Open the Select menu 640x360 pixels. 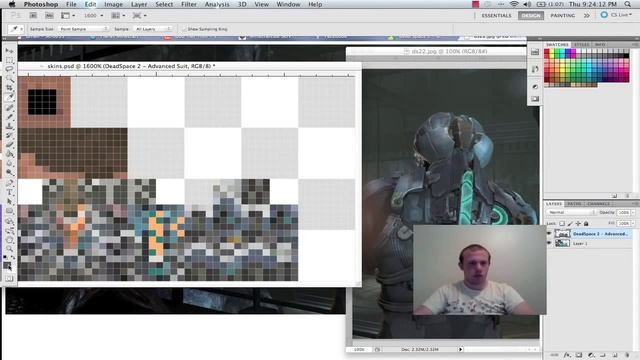tap(164, 4)
